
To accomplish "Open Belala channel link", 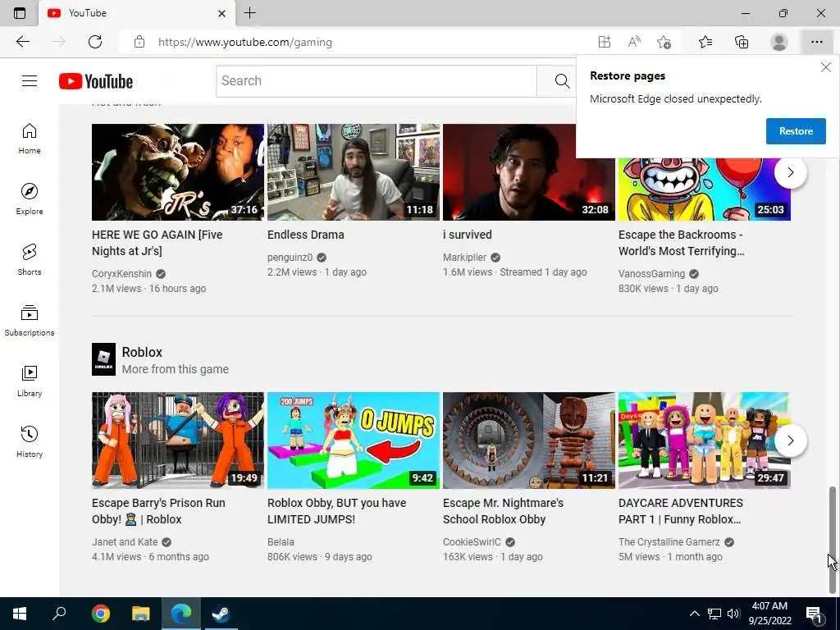I will (281, 542).
